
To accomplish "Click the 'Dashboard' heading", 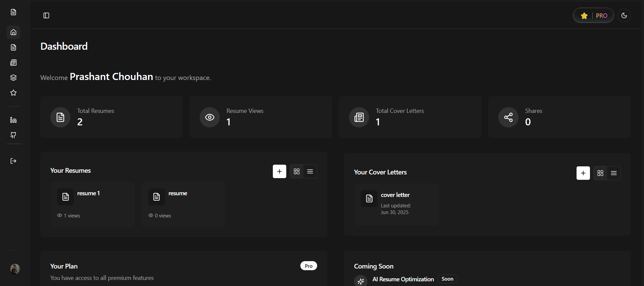I will click(64, 46).
